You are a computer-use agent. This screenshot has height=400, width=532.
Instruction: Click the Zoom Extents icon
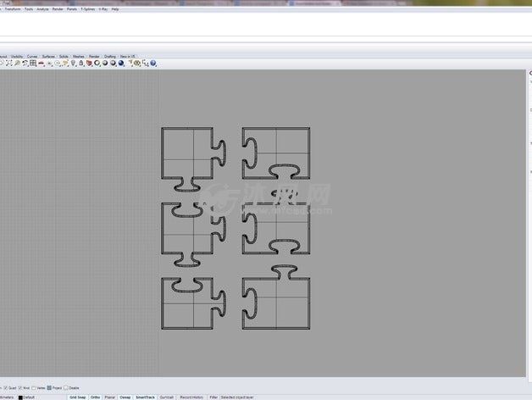click(9, 63)
